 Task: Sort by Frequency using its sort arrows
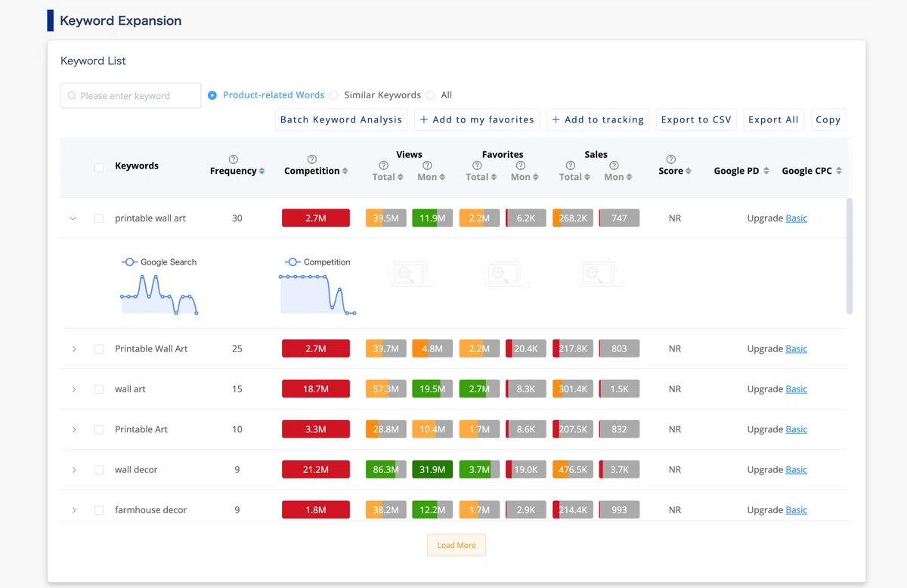point(262,172)
